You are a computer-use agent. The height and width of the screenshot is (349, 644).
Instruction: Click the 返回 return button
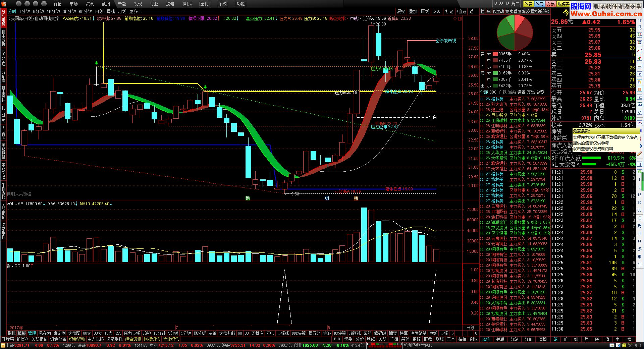[x=473, y=11]
